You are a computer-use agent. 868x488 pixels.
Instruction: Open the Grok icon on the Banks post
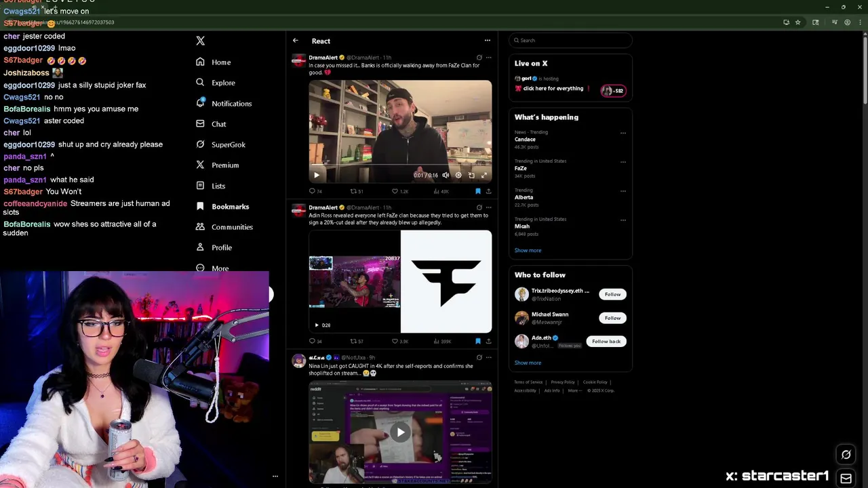[479, 58]
